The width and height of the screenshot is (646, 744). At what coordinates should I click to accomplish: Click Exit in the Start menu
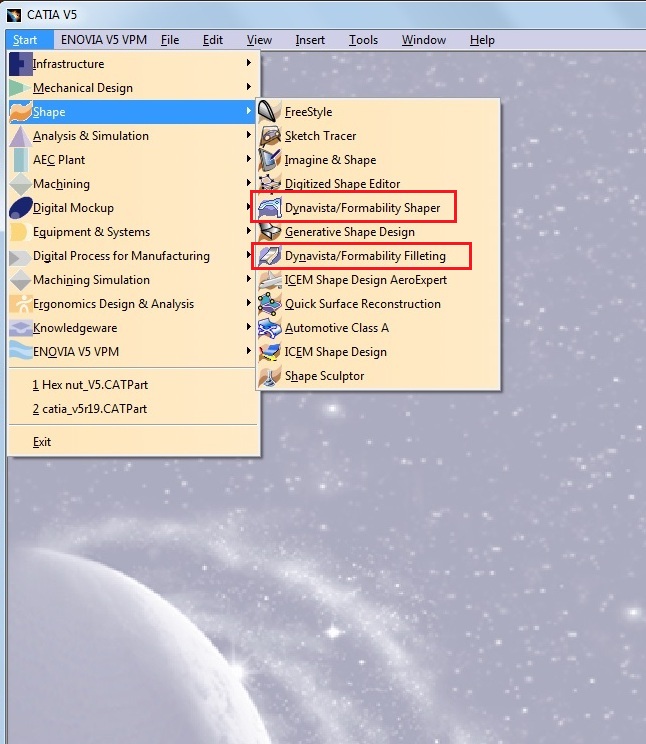tap(42, 442)
